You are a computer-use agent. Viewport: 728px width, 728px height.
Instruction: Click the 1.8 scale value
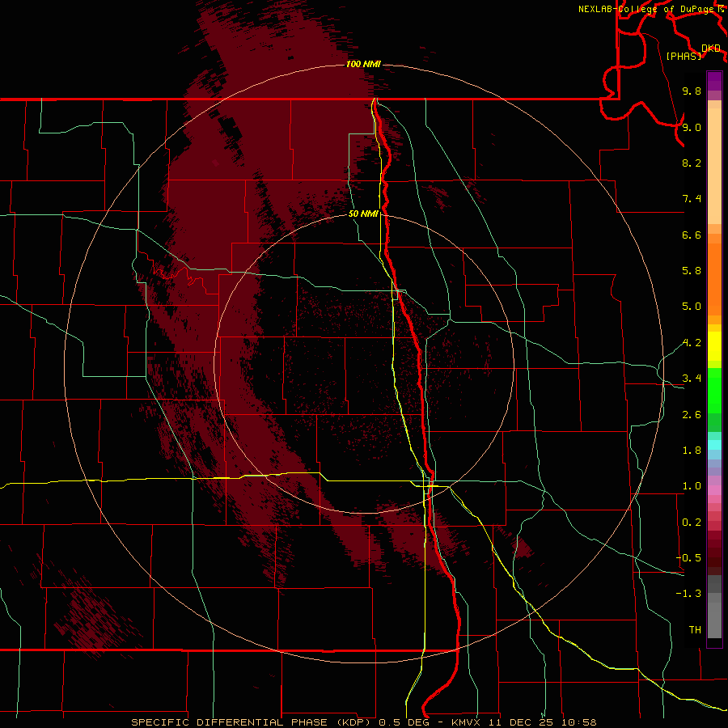tap(692, 451)
